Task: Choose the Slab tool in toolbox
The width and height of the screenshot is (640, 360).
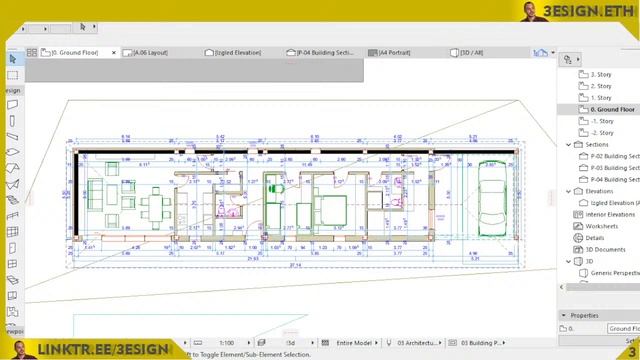Action: click(13, 152)
